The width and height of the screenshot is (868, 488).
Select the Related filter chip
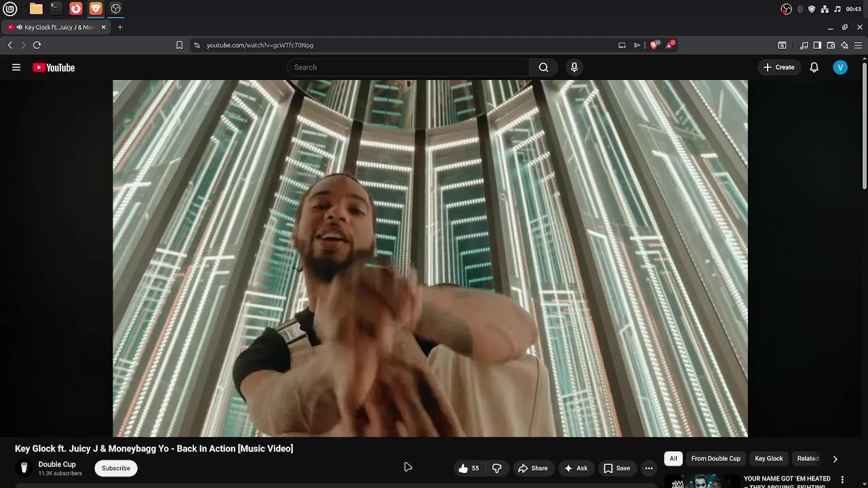pos(808,459)
